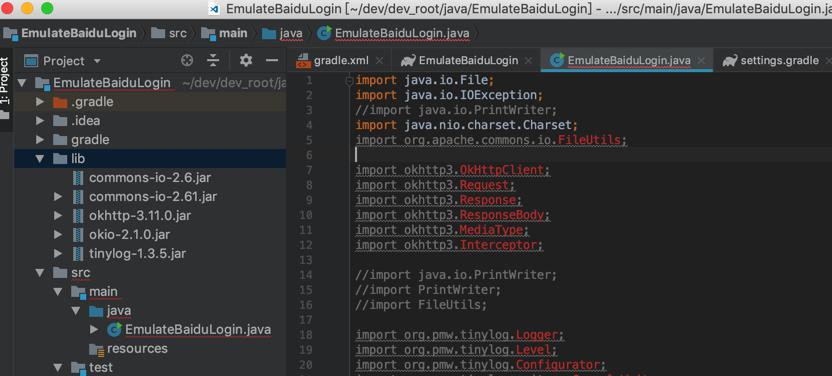Screen dimensions: 832x376
Task: Click FileUtils in the line 5 import
Action: 591,140
